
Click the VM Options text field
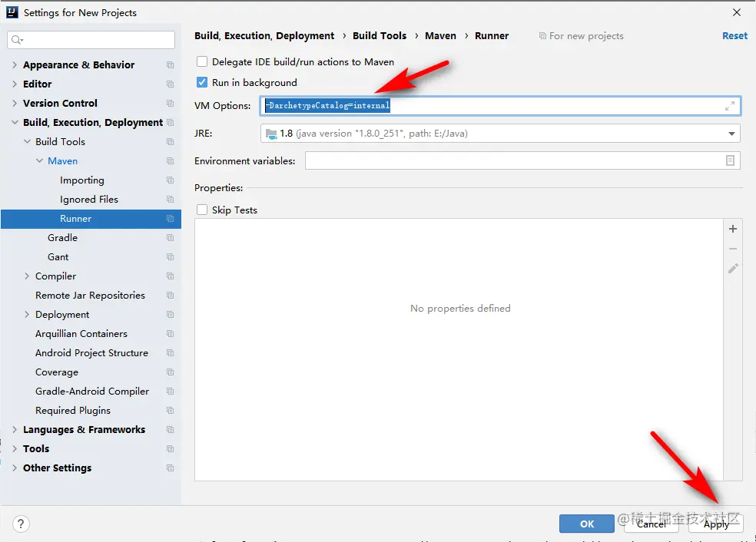(x=500, y=105)
